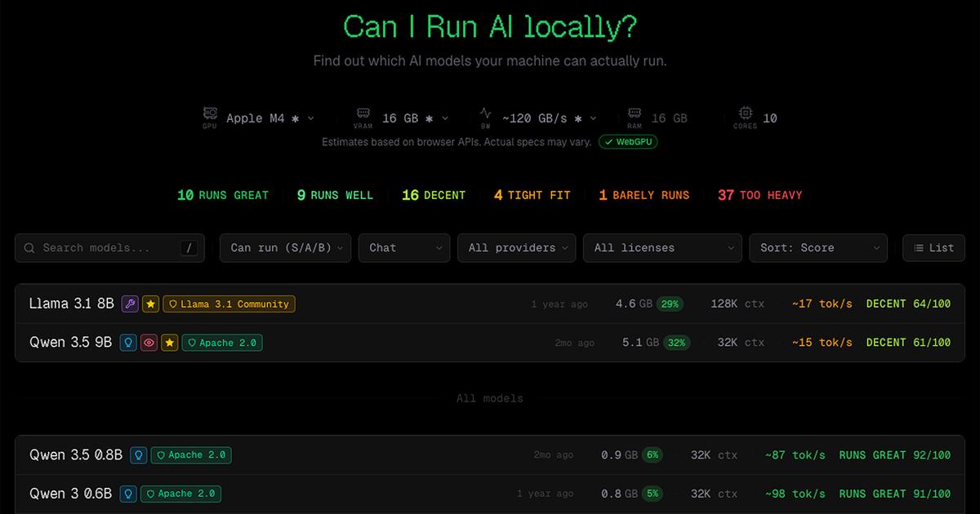Screen dimensions: 980x514
Task: Click the star icon on Llama 3.1 8B
Action: [x=151, y=304]
